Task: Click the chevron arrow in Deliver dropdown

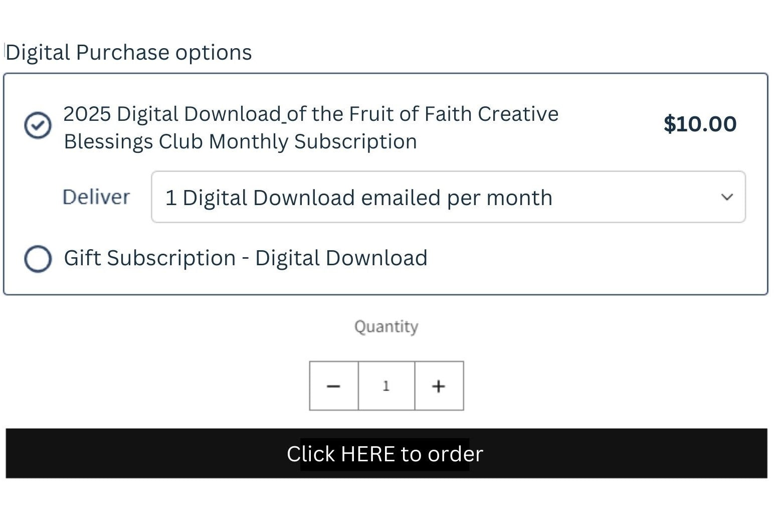Action: pyautogui.click(x=727, y=197)
